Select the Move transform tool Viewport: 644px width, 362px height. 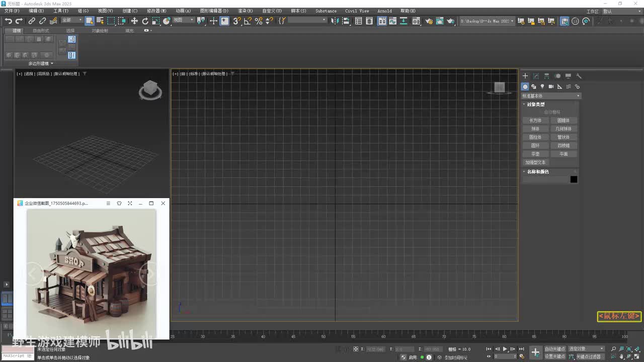pyautogui.click(x=134, y=21)
